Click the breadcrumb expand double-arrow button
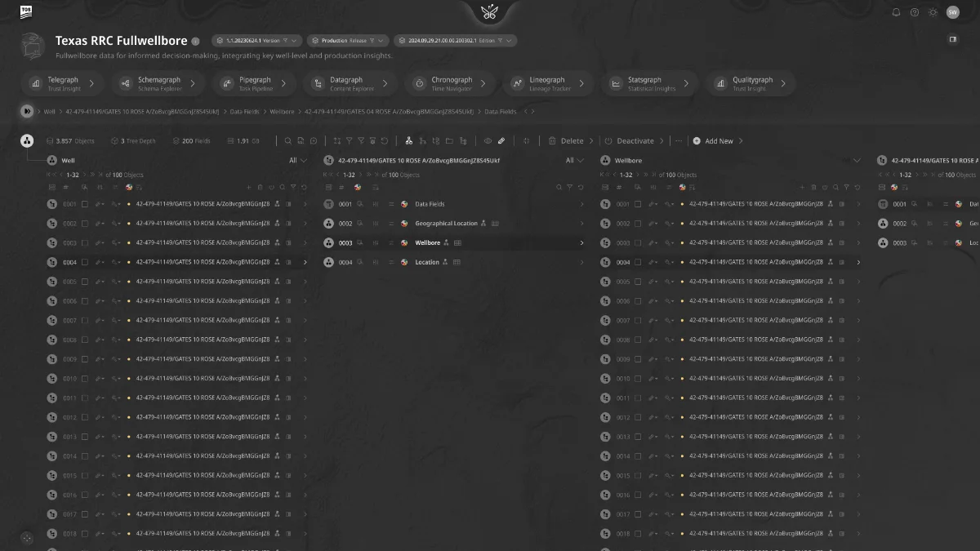This screenshot has height=551, width=980. [27, 111]
